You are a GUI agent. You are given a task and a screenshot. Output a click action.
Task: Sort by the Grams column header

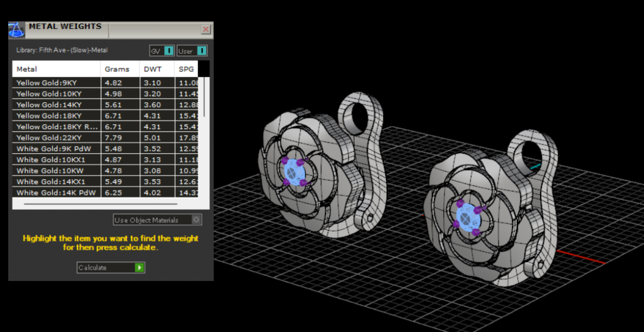pos(120,69)
